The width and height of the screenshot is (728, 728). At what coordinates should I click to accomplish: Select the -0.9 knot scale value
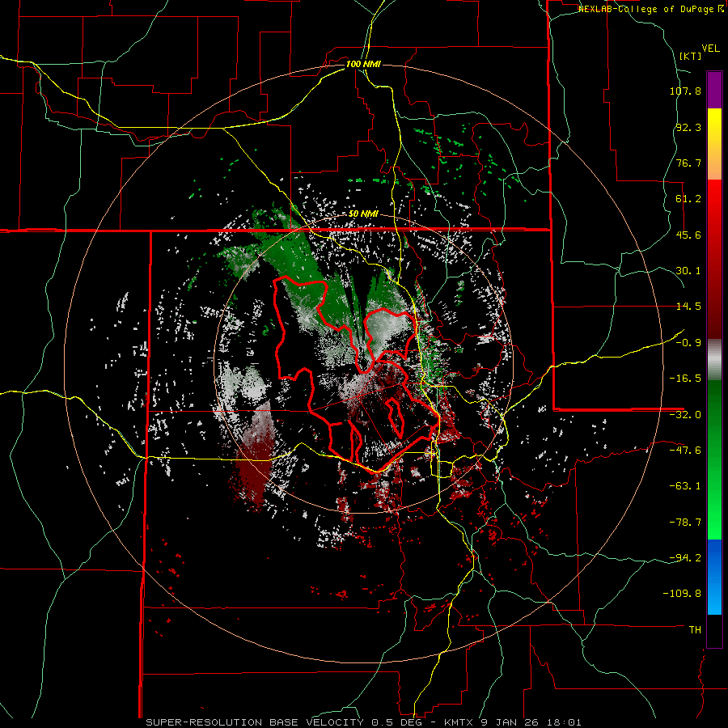(x=688, y=343)
